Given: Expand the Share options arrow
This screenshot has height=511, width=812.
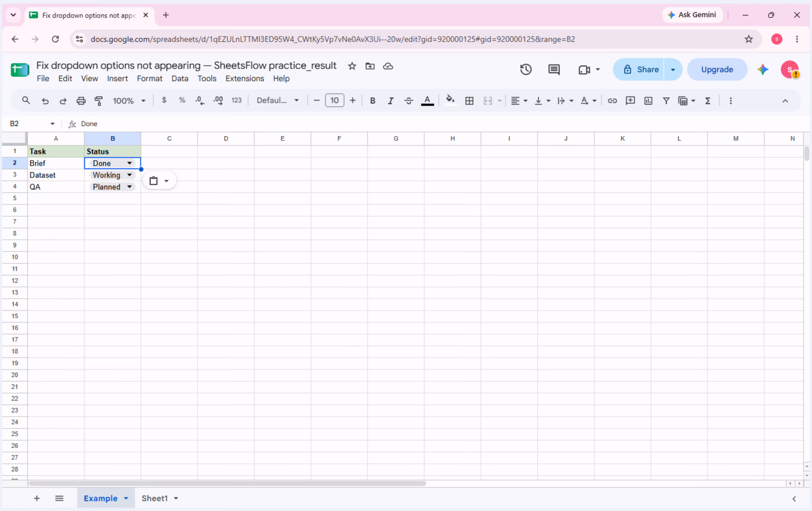Looking at the screenshot, I should pos(673,70).
